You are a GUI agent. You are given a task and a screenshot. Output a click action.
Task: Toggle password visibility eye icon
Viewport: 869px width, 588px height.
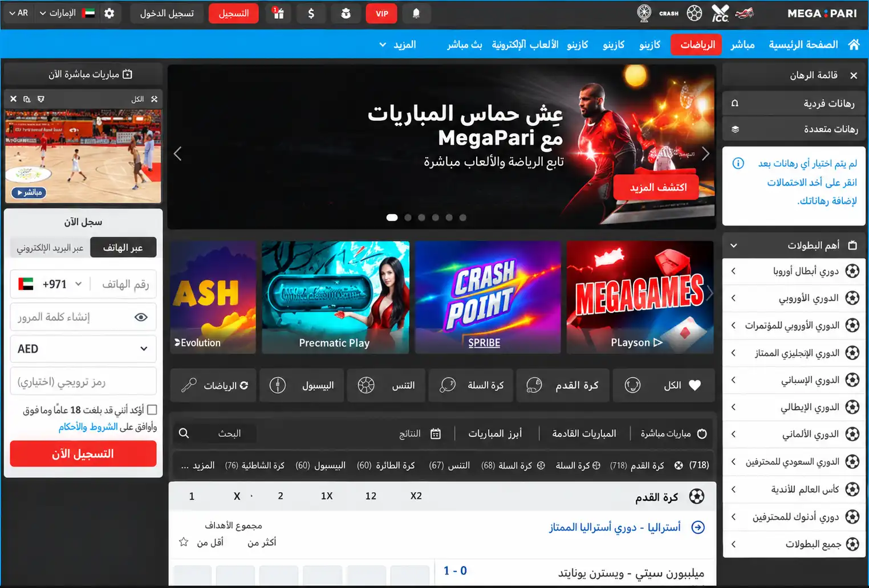point(141,317)
